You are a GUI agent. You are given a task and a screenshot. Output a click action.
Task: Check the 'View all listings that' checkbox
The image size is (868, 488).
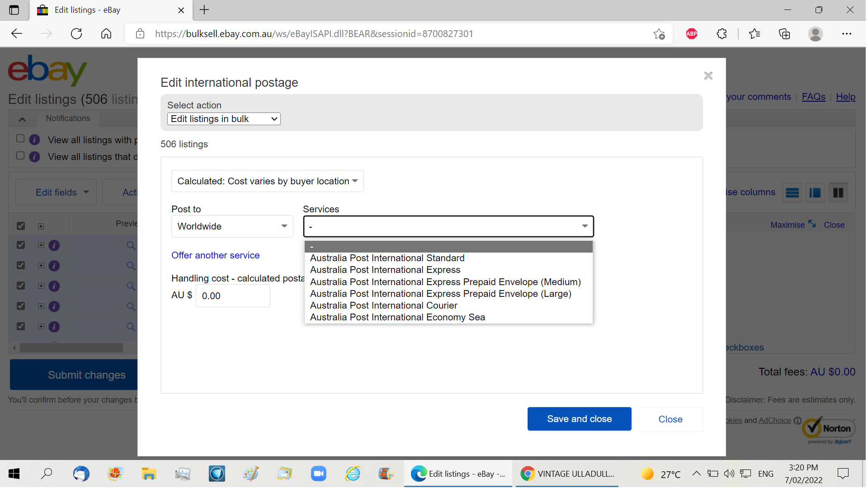20,156
